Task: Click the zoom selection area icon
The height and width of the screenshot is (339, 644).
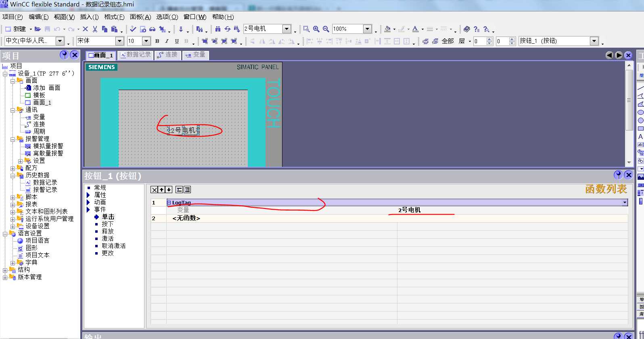Action: [307, 29]
